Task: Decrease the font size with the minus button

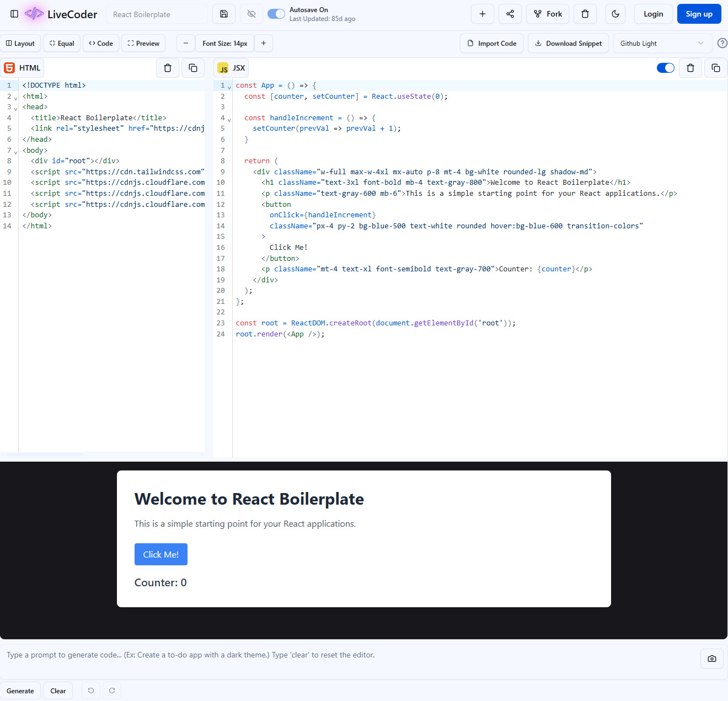Action: click(186, 43)
